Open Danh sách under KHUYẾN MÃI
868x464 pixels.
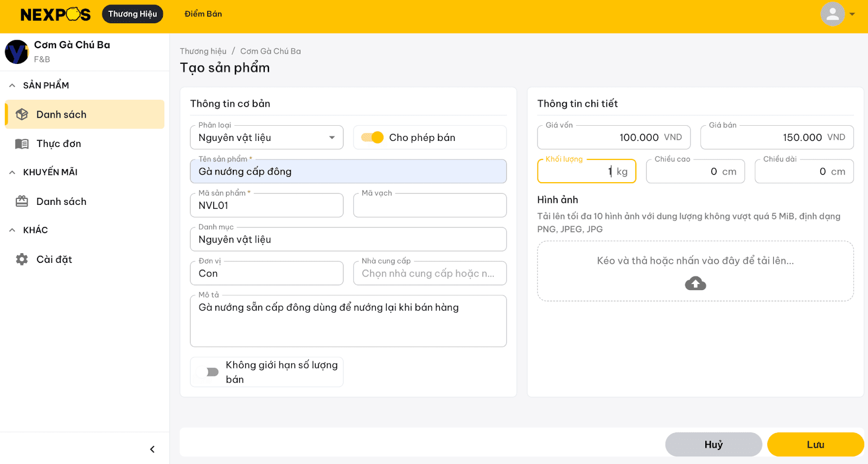click(85, 201)
